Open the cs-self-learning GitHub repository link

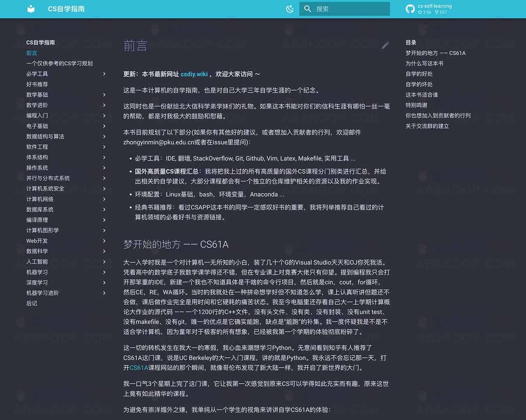(x=429, y=9)
